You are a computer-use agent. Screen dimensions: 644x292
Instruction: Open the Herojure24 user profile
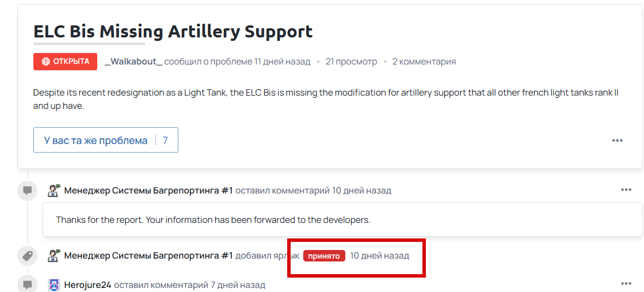87,285
